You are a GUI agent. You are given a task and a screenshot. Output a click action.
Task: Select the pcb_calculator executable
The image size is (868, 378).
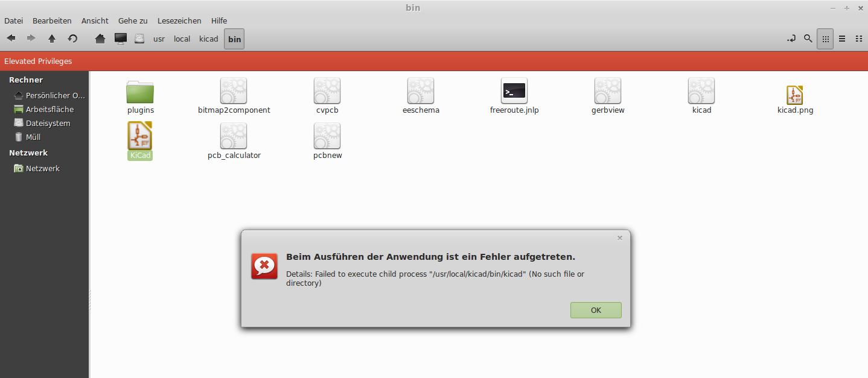click(234, 141)
